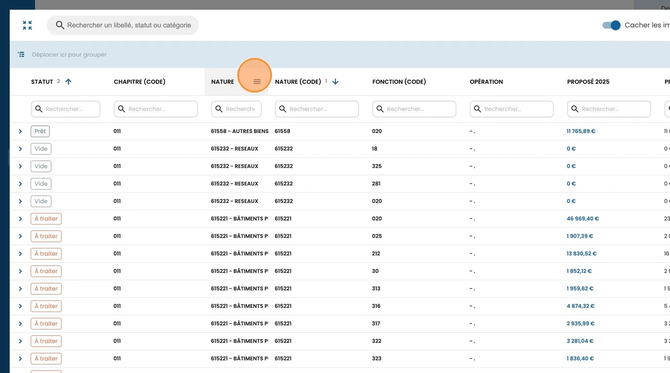Click the Prêt status badge
670x373 pixels.
click(40, 132)
